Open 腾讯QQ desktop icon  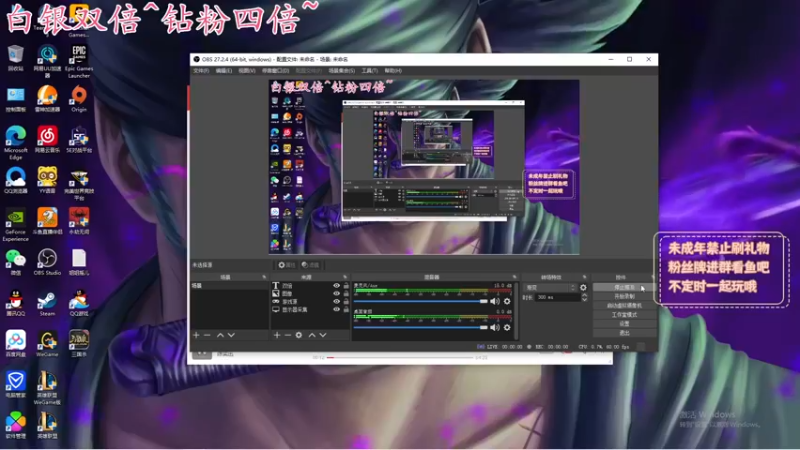click(x=15, y=303)
